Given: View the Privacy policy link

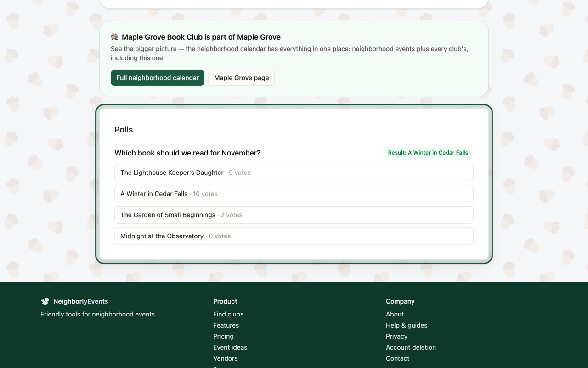Looking at the screenshot, I should click(397, 336).
